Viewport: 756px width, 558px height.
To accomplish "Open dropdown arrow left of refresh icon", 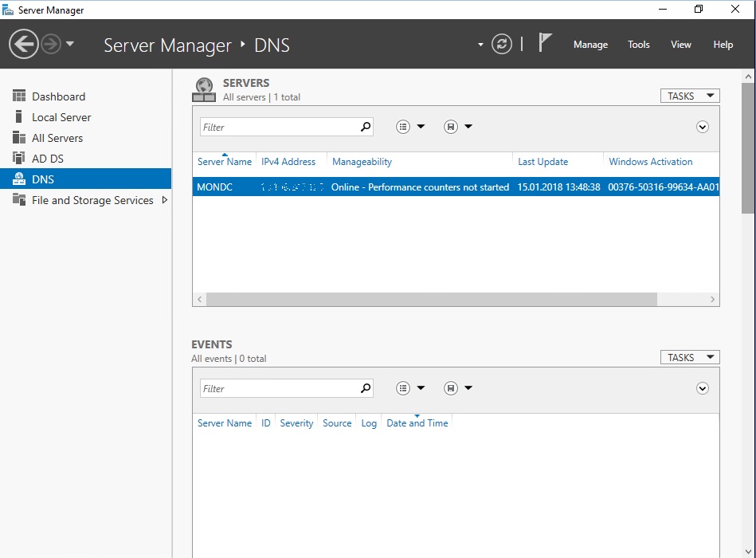I will click(x=480, y=45).
